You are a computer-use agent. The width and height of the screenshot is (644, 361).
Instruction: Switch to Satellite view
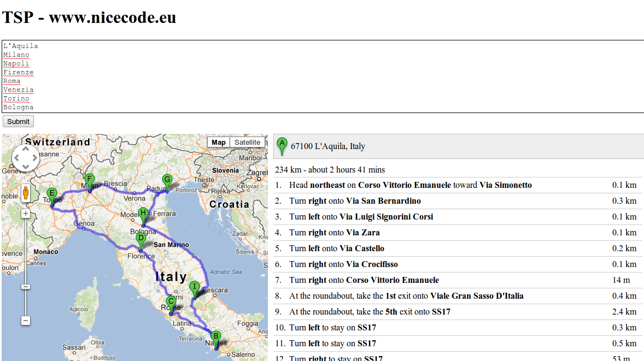247,143
